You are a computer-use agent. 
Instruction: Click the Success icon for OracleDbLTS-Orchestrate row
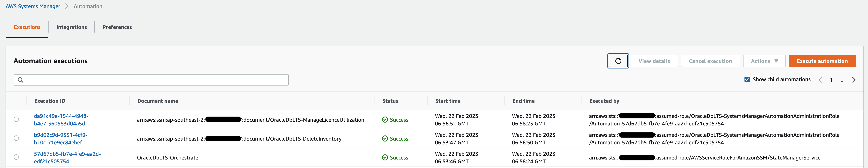385,158
